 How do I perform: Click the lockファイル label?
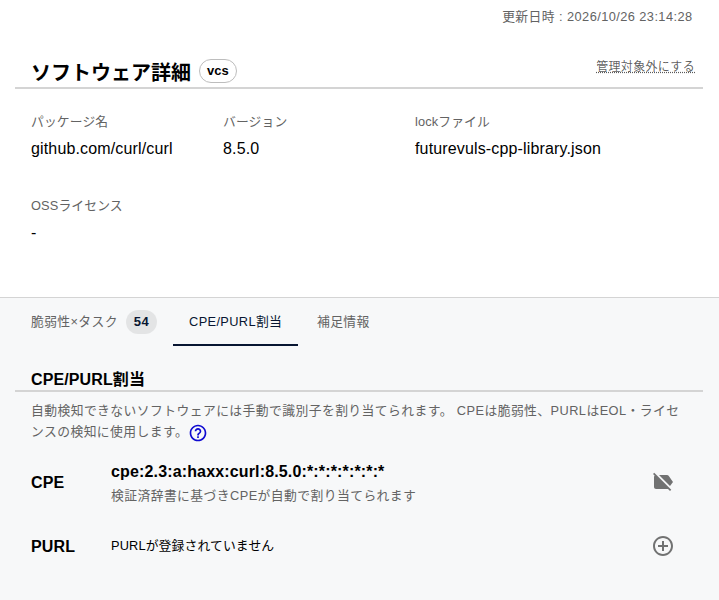pyautogui.click(x=452, y=122)
